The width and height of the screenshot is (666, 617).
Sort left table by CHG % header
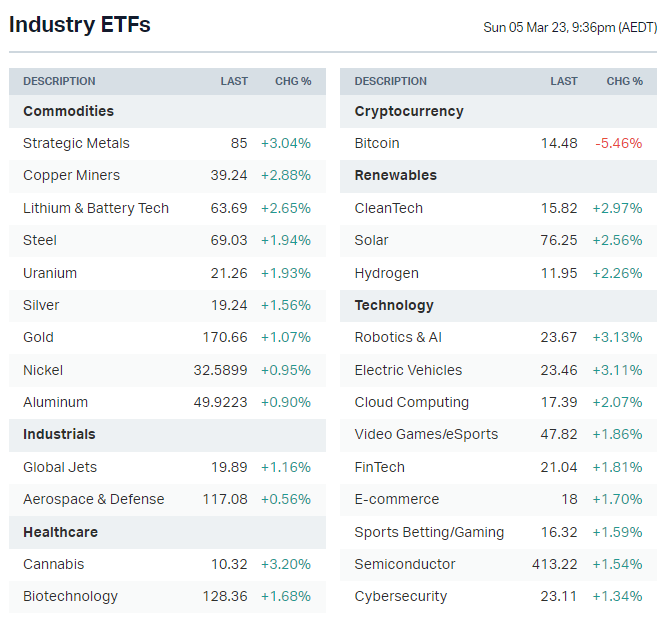pos(293,81)
